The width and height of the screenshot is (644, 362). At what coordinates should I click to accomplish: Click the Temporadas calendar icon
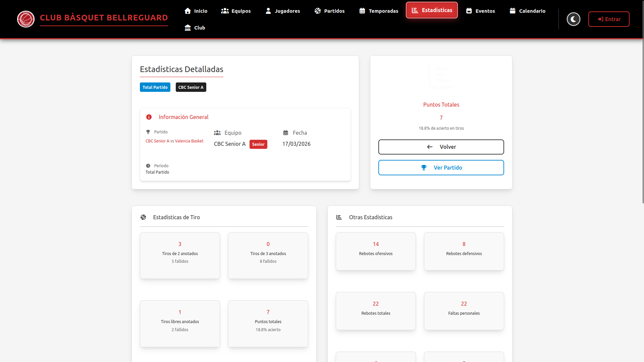click(x=362, y=11)
